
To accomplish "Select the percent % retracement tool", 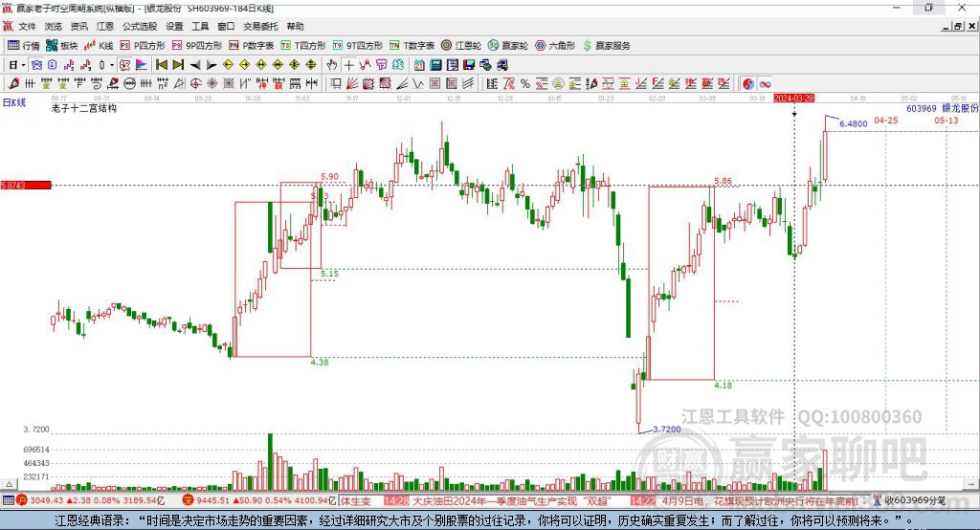I will point(525,84).
